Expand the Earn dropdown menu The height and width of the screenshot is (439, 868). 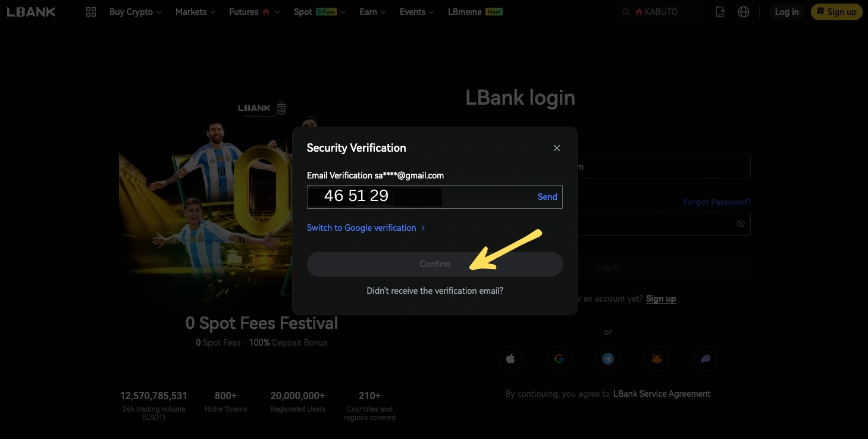(x=372, y=12)
